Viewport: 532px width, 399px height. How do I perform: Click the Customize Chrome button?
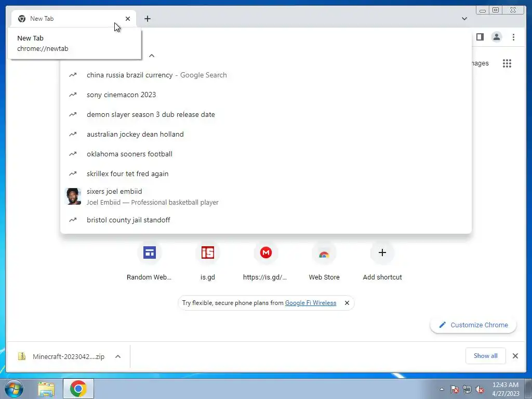(473, 325)
